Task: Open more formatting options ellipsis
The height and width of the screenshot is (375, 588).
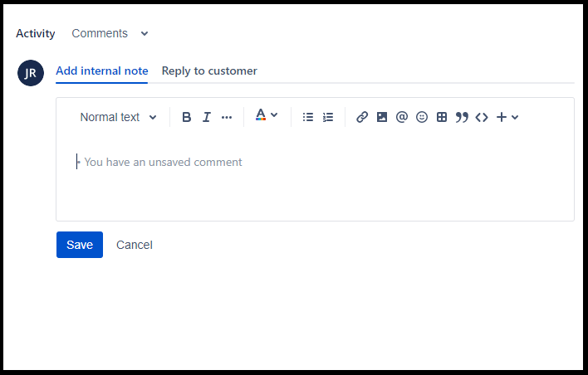Action: (227, 117)
